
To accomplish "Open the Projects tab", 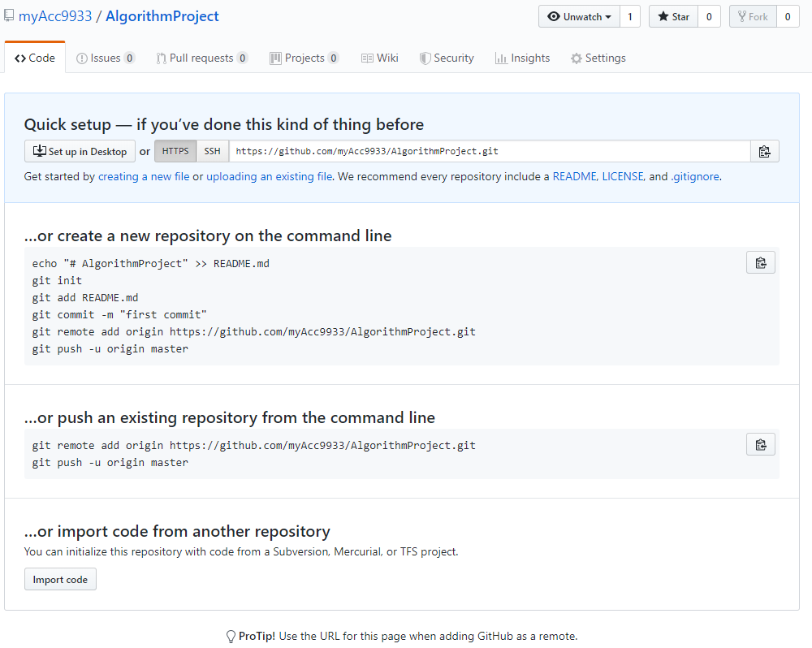I will (304, 58).
